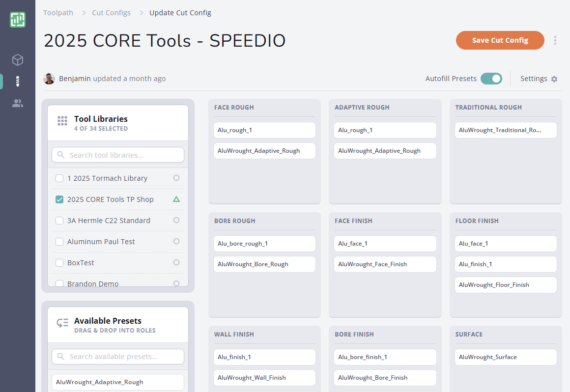The image size is (570, 392).
Task: Navigate to the Cut Configs breadcrumb
Action: pos(111,12)
